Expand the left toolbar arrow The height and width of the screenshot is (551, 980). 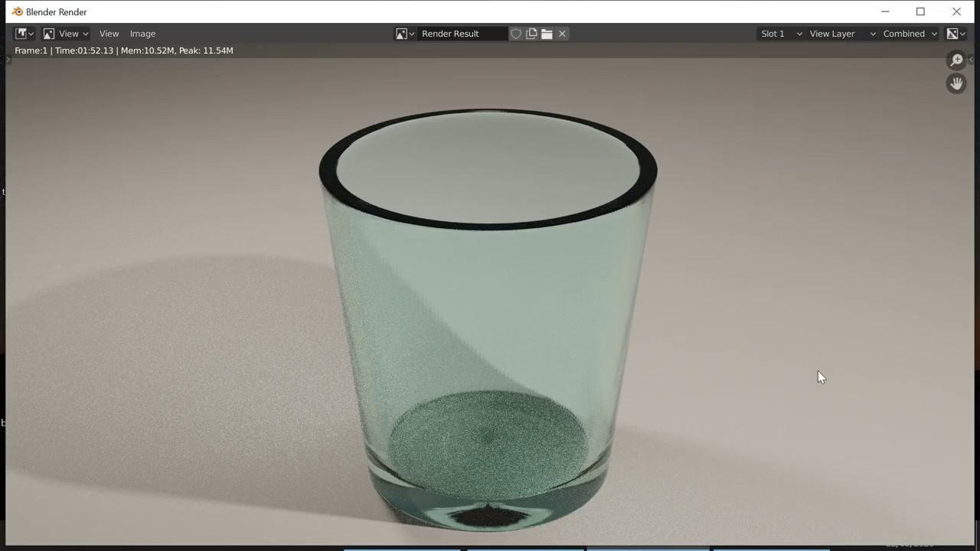tap(8, 60)
